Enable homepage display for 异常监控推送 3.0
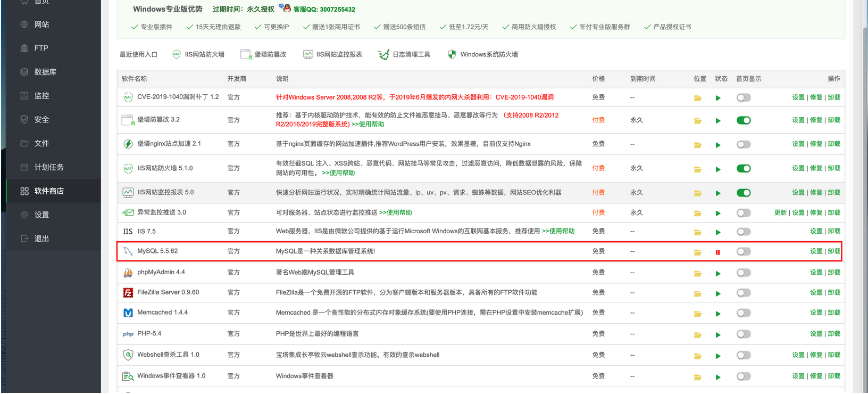 [744, 213]
